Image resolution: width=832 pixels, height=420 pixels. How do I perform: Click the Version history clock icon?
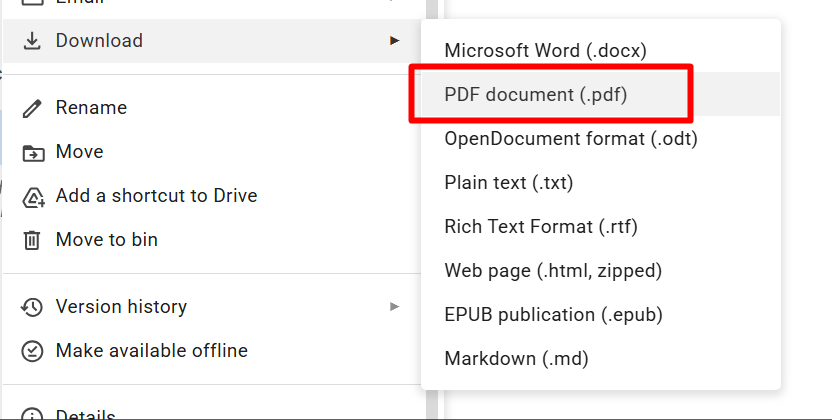[32, 307]
